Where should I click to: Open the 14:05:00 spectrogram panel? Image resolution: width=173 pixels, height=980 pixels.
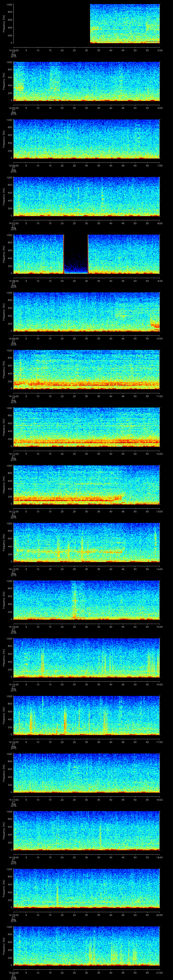pos(86,81)
